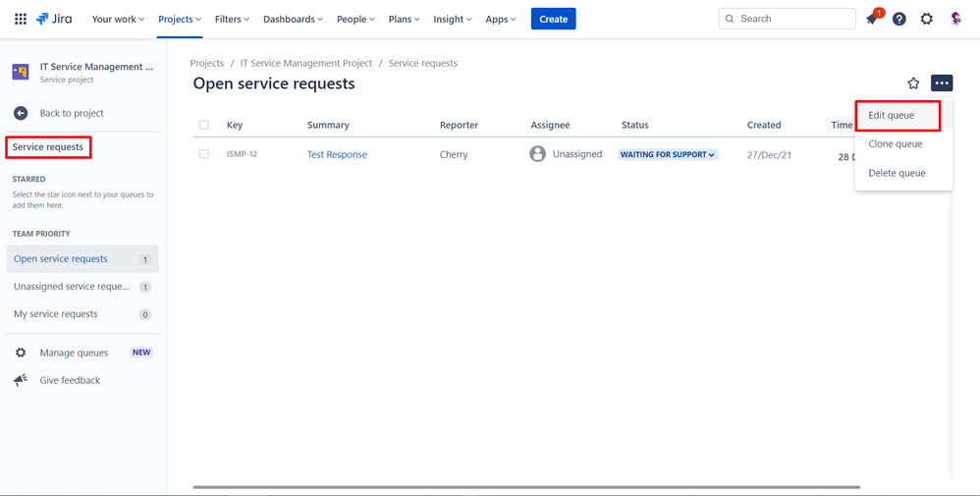The image size is (980, 496).
Task: Expand the Plans dropdown
Action: 405,19
